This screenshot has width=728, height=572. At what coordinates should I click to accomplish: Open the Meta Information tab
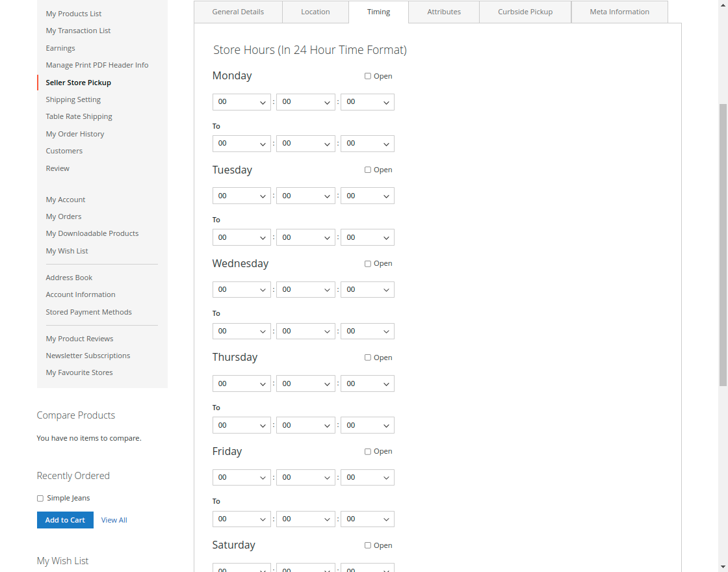pyautogui.click(x=619, y=12)
